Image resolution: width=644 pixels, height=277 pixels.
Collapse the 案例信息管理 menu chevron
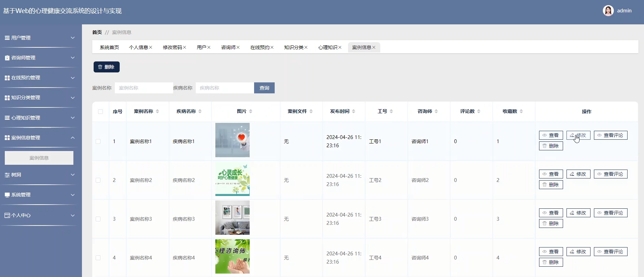click(73, 138)
